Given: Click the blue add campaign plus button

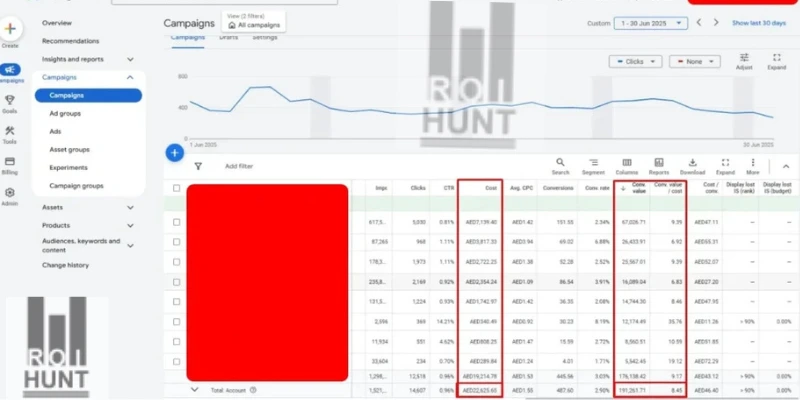Looking at the screenshot, I should click(x=174, y=153).
